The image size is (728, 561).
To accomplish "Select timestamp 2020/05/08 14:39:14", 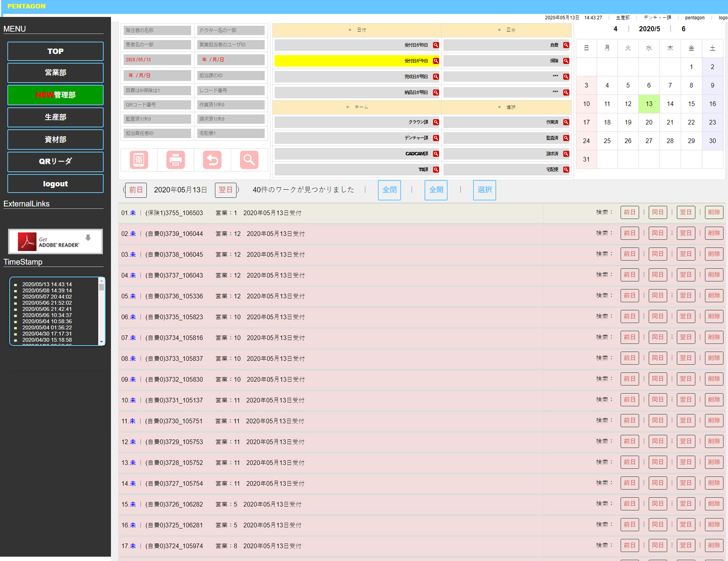I will pos(47,291).
